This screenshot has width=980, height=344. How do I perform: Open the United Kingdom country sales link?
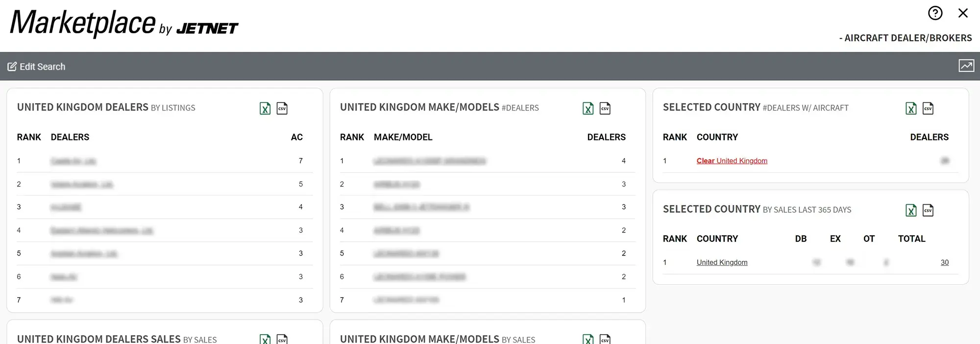722,263
